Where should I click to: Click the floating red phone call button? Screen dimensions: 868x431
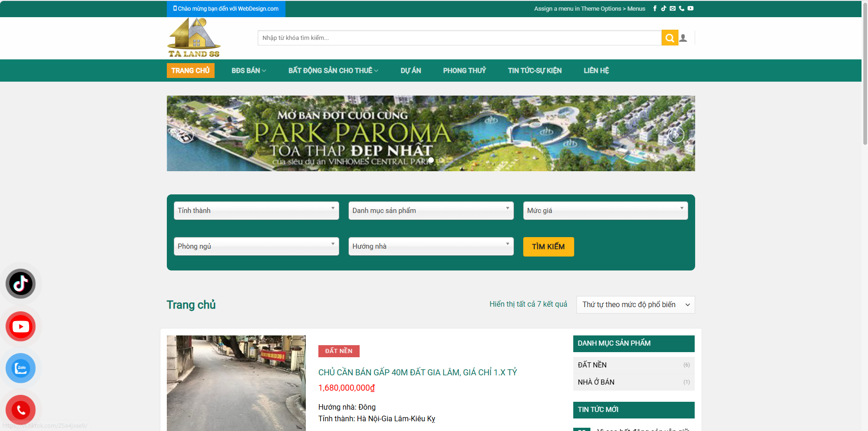coord(20,410)
